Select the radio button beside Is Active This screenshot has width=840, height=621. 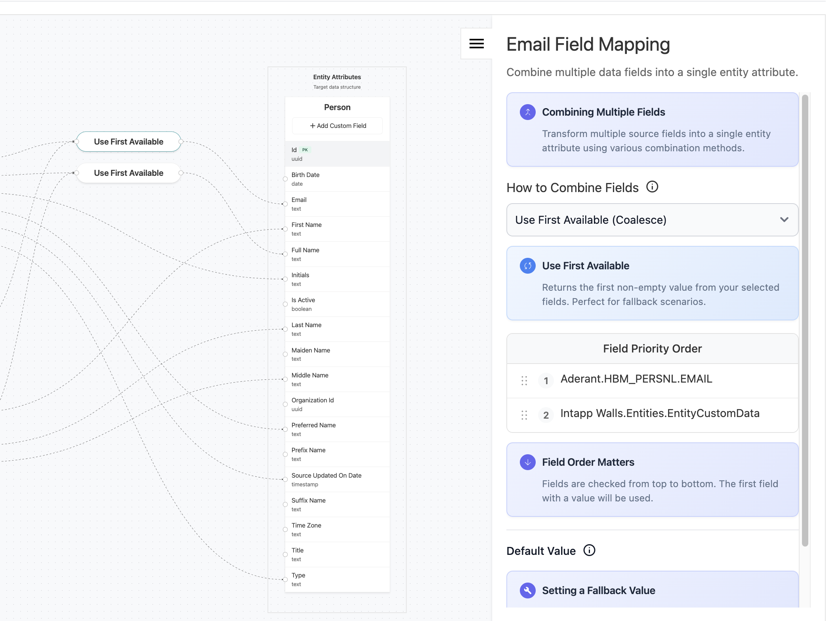point(285,304)
